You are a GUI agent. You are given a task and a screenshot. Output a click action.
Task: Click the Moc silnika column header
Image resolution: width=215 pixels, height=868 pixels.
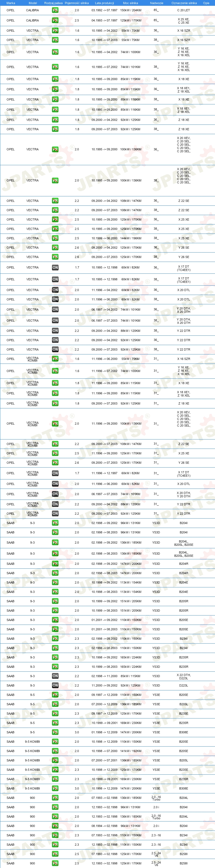(x=131, y=3)
